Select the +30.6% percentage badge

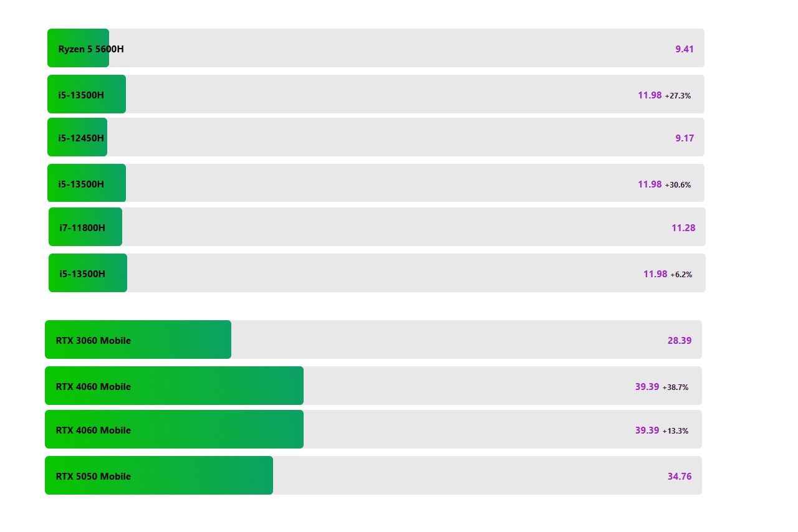(x=678, y=185)
